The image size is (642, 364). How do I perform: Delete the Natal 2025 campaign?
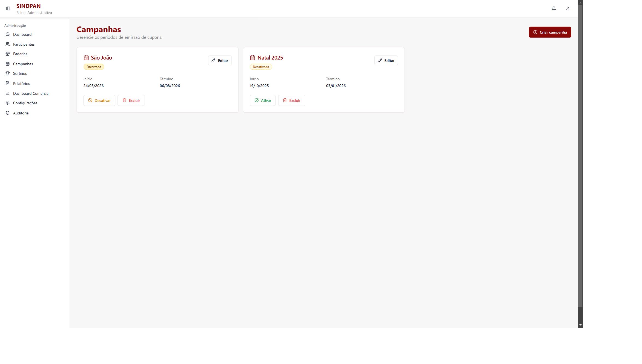pos(292,100)
